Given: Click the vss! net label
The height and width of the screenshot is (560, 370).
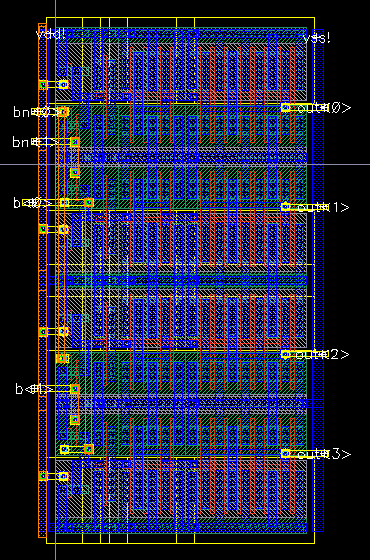Looking at the screenshot, I should coord(317,38).
